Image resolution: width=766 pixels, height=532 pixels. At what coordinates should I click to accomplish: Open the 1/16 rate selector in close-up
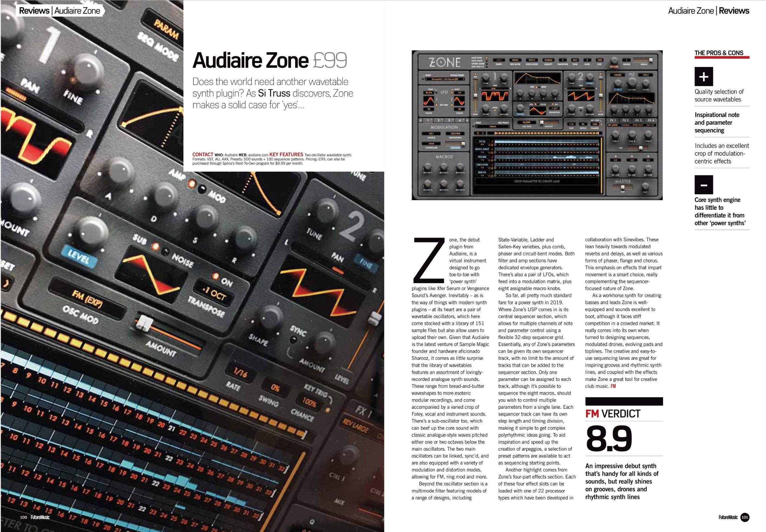241,373
